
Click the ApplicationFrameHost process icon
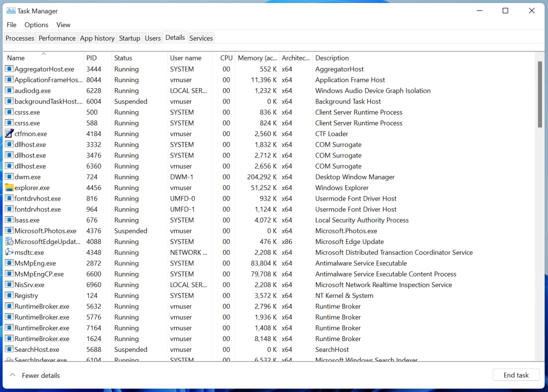(9, 80)
